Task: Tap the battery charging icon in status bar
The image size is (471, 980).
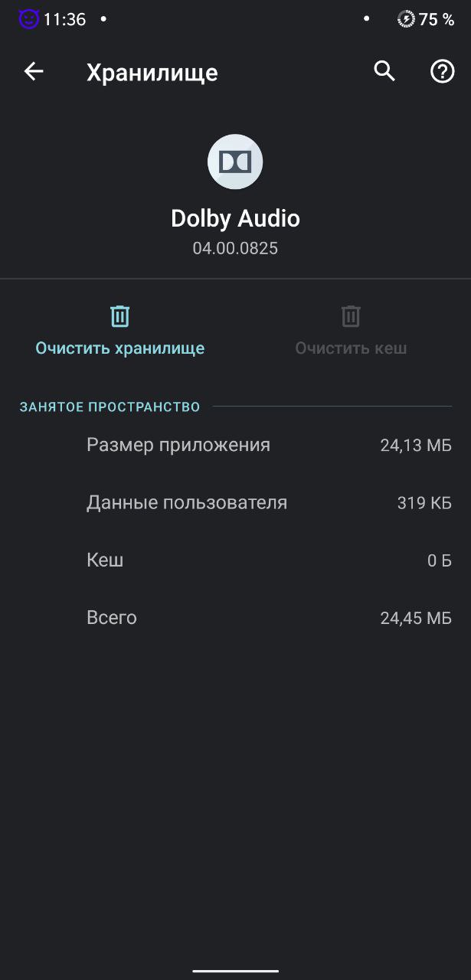Action: coord(406,19)
